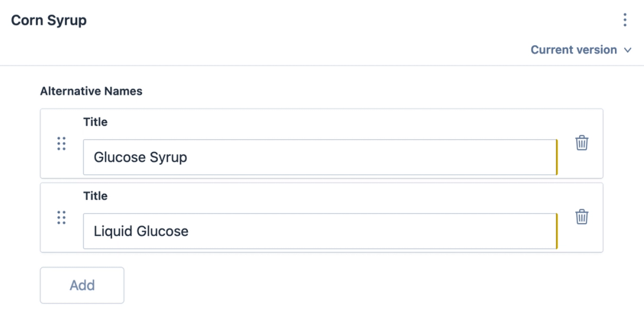Click the Title label above Glucose Syrup
The height and width of the screenshot is (317, 644).
pos(95,122)
